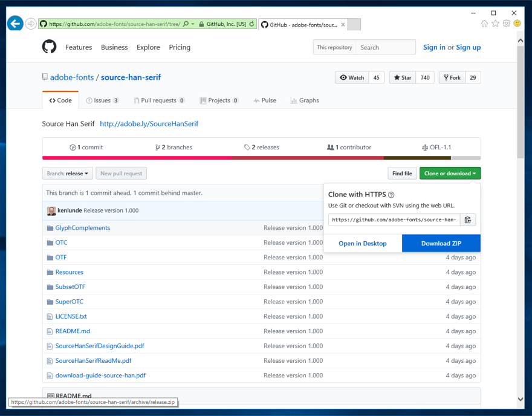
Task: Open the source-han-serif repository link
Action: pos(131,77)
